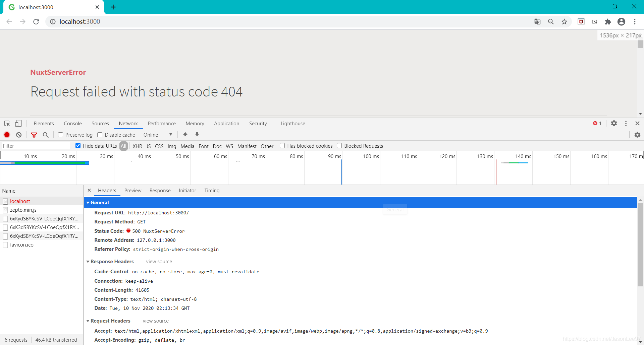Screen dimensions: 644x345
Task: Close the DevTools panel
Action: coord(637,123)
